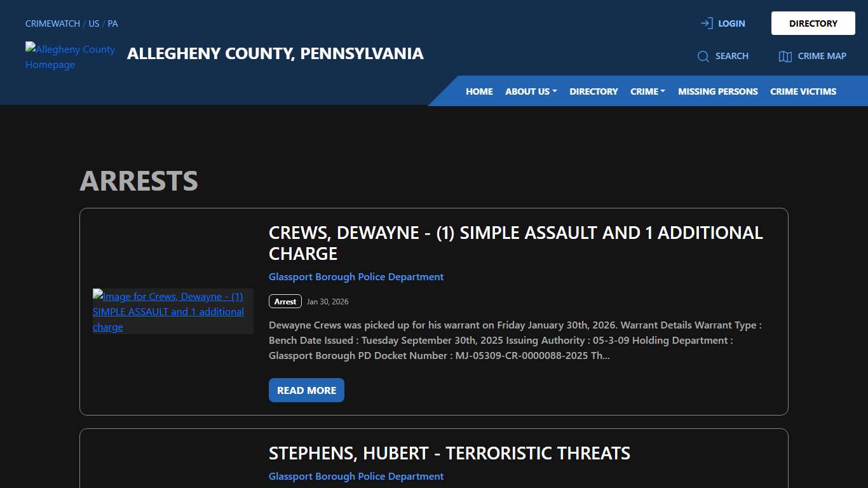Click the PA breadcrumb link
The width and height of the screenshot is (868, 488).
[x=112, y=23]
